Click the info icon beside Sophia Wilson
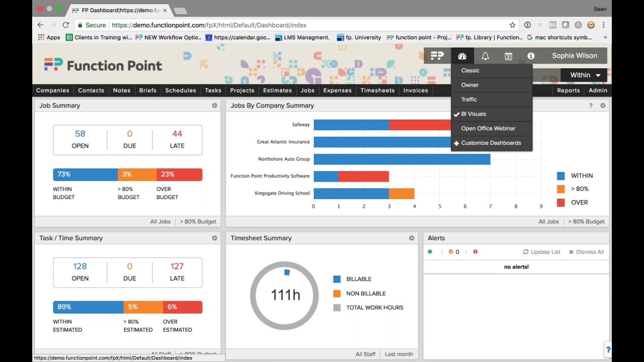644x362 pixels. (x=531, y=56)
